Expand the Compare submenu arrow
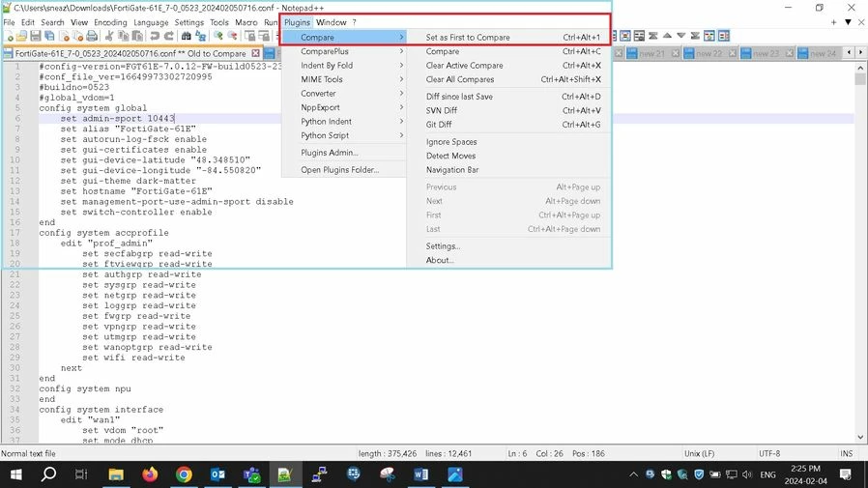 401,37
